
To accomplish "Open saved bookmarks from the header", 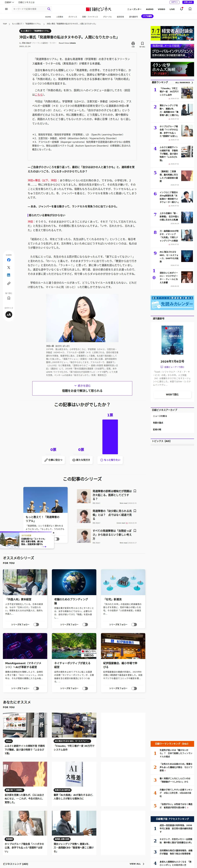I will tap(190, 9).
